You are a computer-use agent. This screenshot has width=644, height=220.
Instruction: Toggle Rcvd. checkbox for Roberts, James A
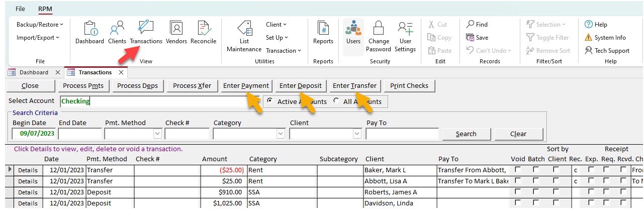coord(622,192)
